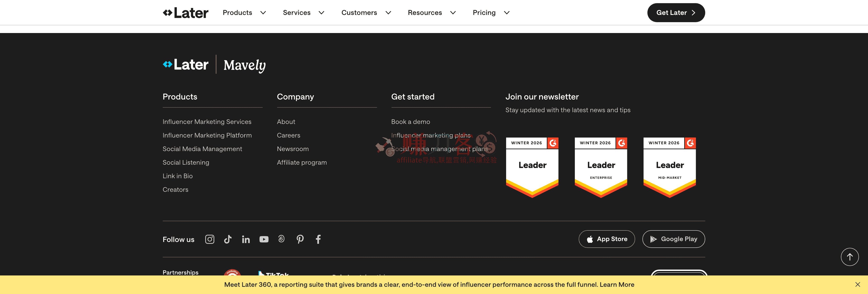Click the footer Later logo
This screenshot has height=294, width=868.
pyautogui.click(x=186, y=64)
